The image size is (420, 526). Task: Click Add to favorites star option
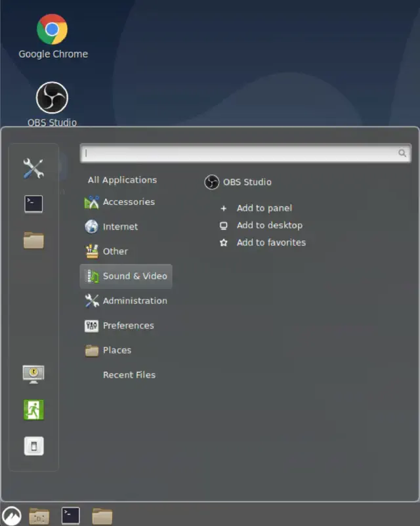tap(270, 242)
